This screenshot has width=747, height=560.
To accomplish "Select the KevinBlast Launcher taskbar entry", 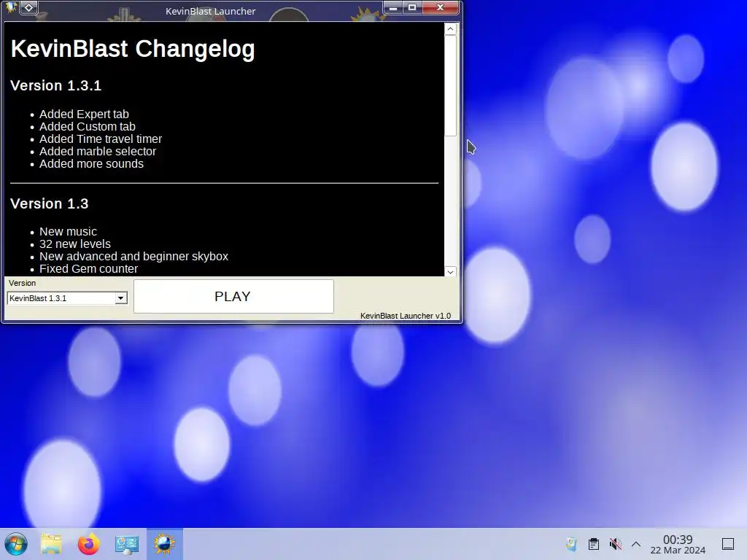I will [x=164, y=544].
